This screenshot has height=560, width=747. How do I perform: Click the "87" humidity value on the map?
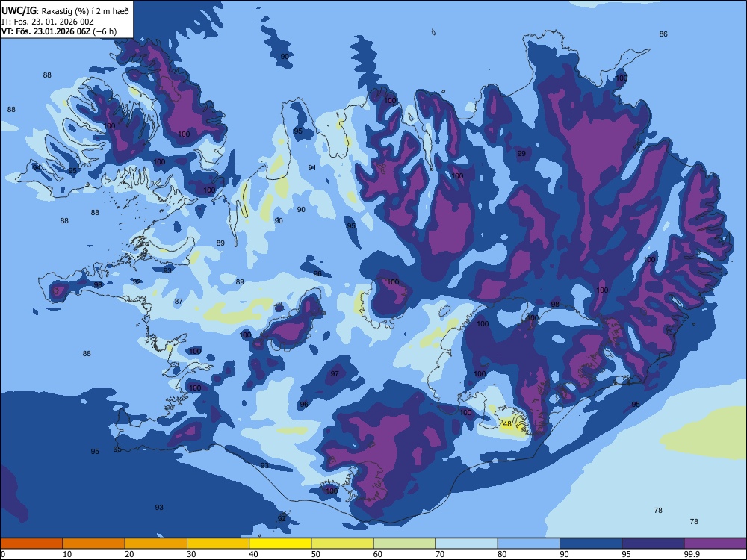pos(179,302)
